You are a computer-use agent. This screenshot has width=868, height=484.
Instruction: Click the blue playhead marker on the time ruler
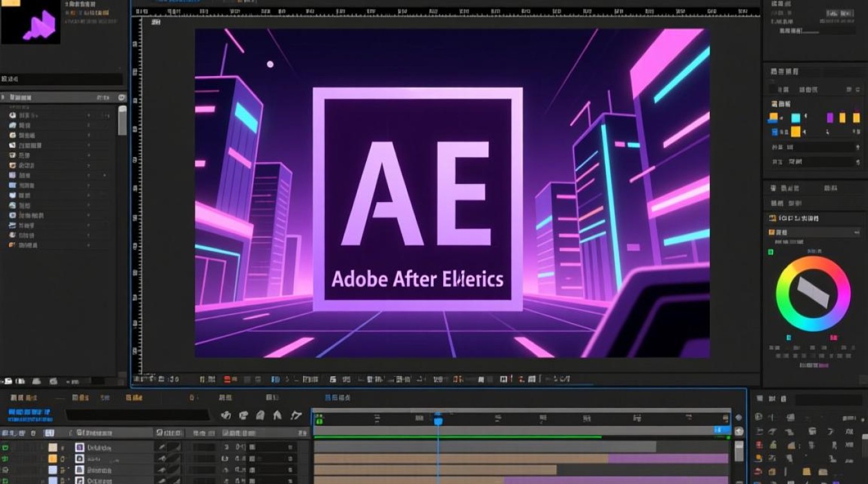click(x=438, y=421)
